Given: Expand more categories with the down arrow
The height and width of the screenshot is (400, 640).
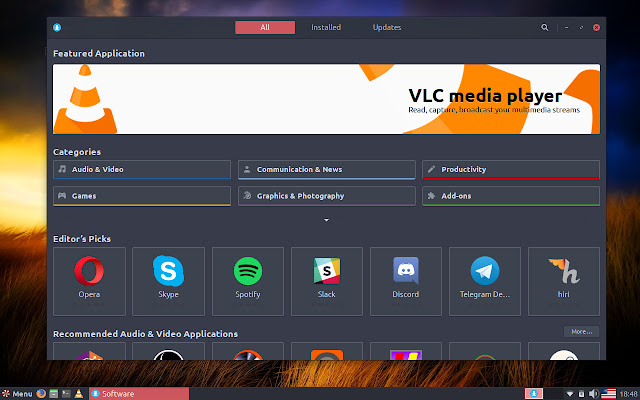Looking at the screenshot, I should [326, 220].
